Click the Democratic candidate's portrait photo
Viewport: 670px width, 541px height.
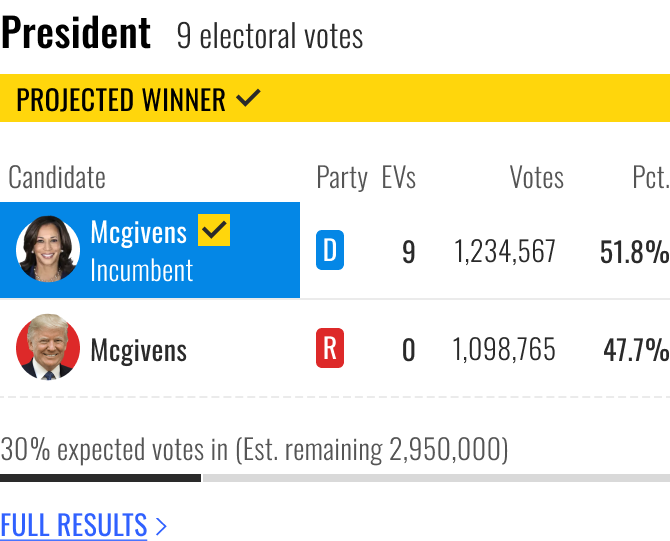point(48,249)
